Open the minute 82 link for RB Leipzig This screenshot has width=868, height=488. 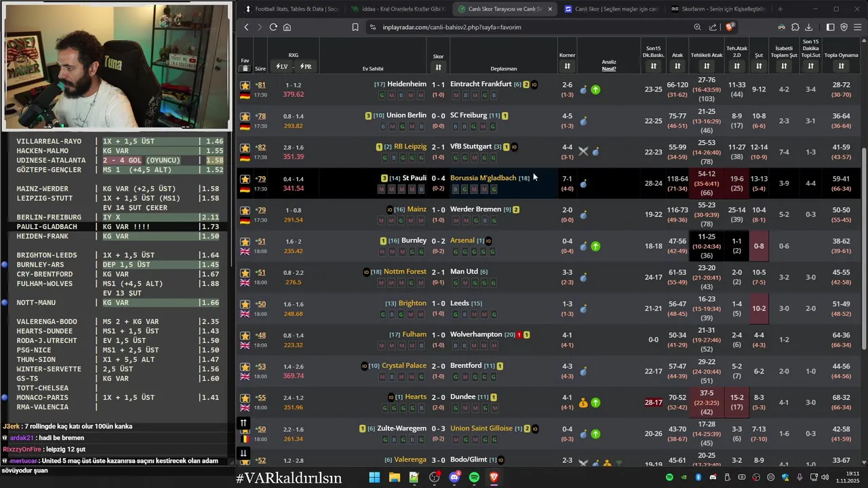click(260, 147)
